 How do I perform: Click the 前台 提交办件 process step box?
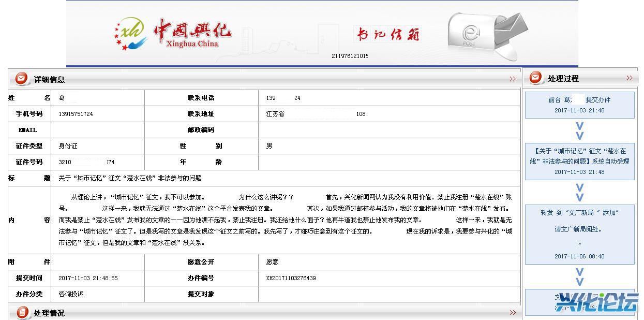[x=579, y=105]
